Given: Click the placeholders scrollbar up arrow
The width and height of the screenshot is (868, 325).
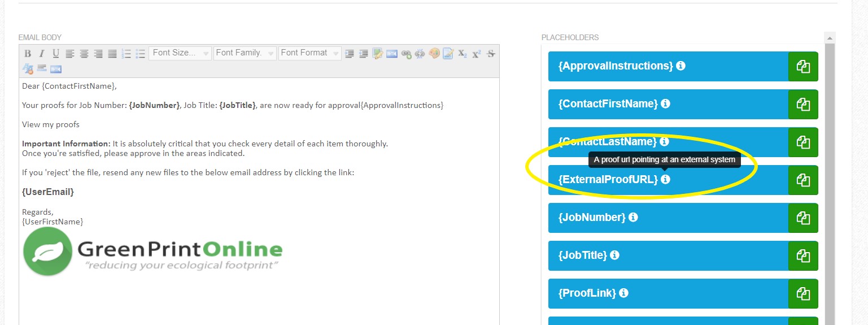Looking at the screenshot, I should click(x=830, y=37).
